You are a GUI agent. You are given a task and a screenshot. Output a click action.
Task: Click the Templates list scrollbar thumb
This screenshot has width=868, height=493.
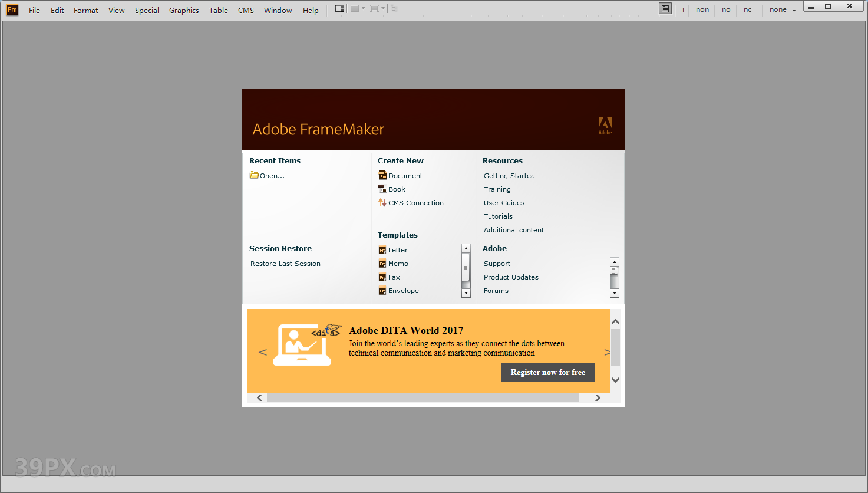click(466, 268)
